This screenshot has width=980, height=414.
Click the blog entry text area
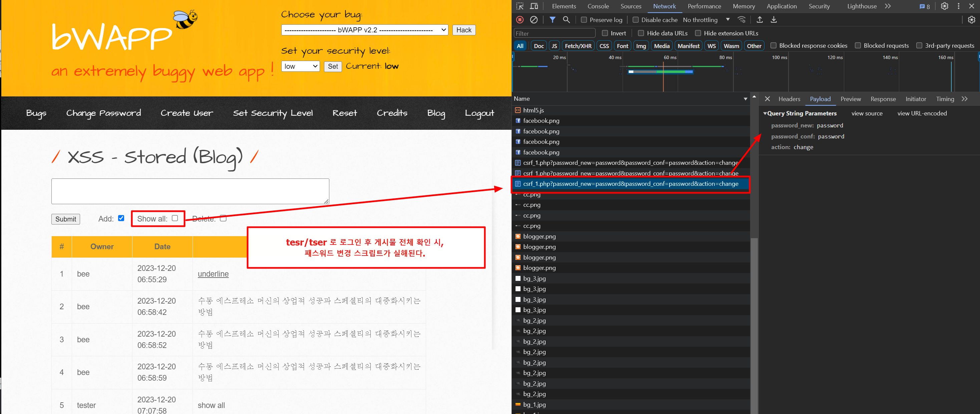pyautogui.click(x=190, y=191)
